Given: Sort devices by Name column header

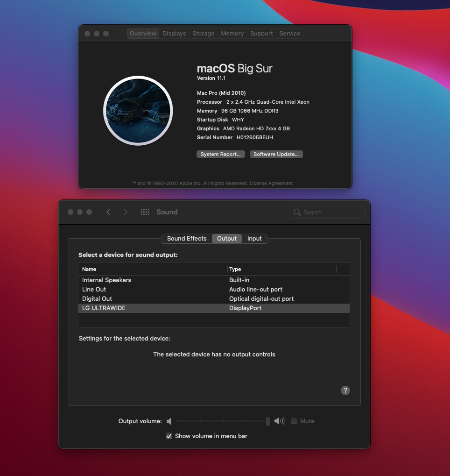Looking at the screenshot, I should (153, 269).
